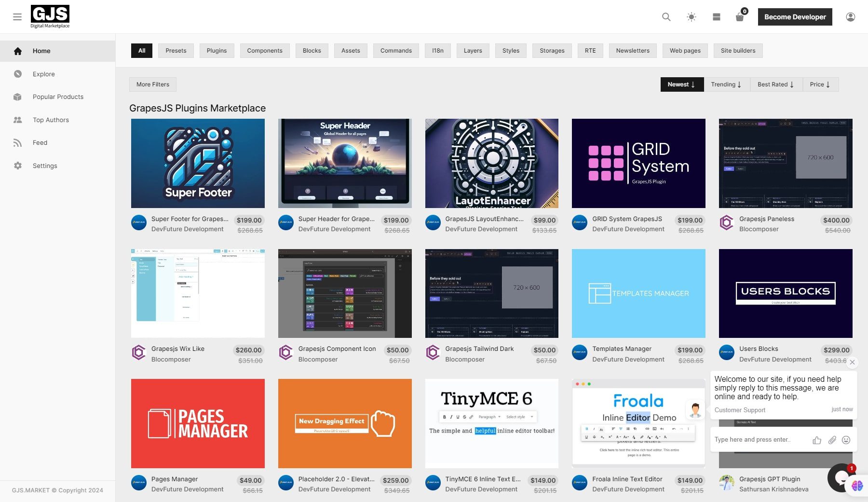Image resolution: width=868 pixels, height=502 pixels.
Task: Toggle the light/dark theme sun icon
Action: point(692,17)
